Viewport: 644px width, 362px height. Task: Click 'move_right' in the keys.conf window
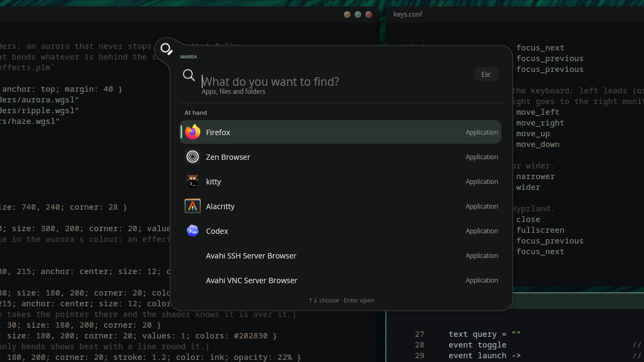pyautogui.click(x=540, y=123)
